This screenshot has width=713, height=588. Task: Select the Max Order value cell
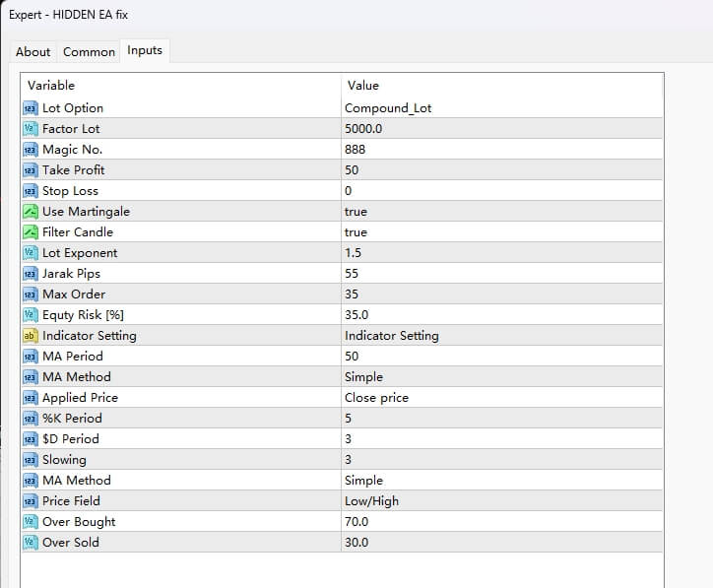pos(352,294)
